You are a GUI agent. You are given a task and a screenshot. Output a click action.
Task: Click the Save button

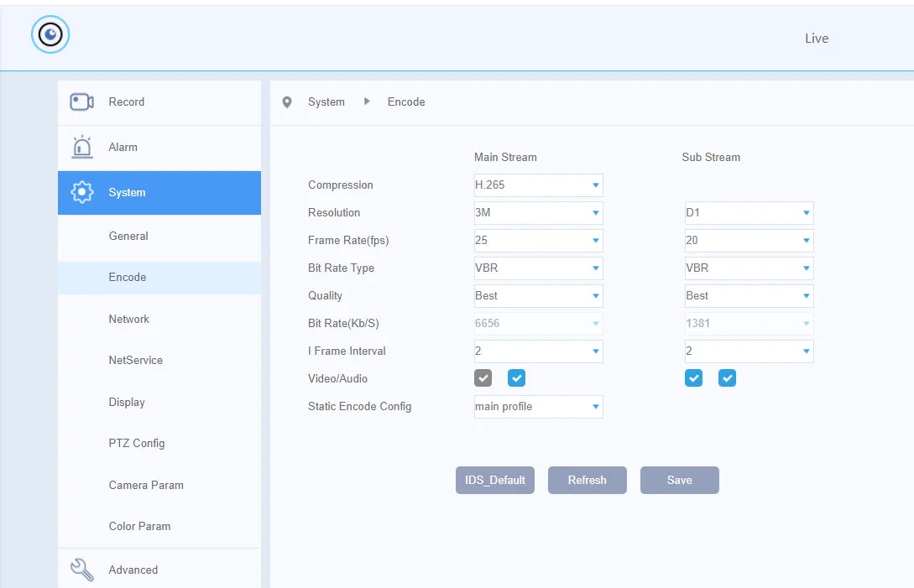(x=680, y=480)
